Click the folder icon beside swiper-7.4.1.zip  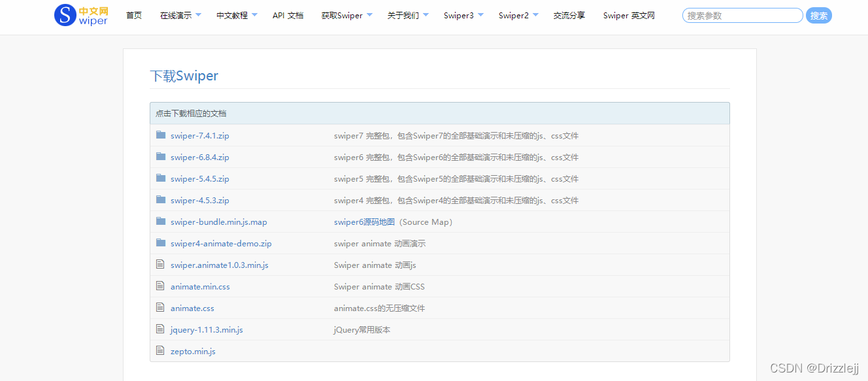[x=161, y=135]
